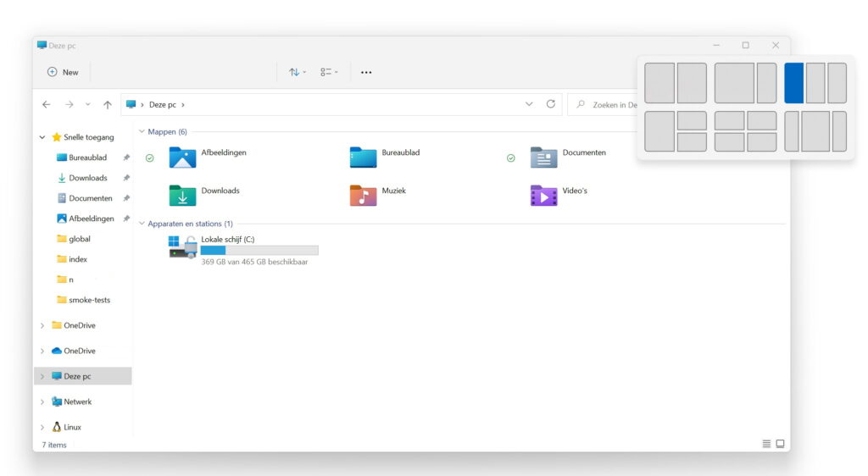
Task: Select the Afbeeldingen folder icon
Action: (183, 157)
